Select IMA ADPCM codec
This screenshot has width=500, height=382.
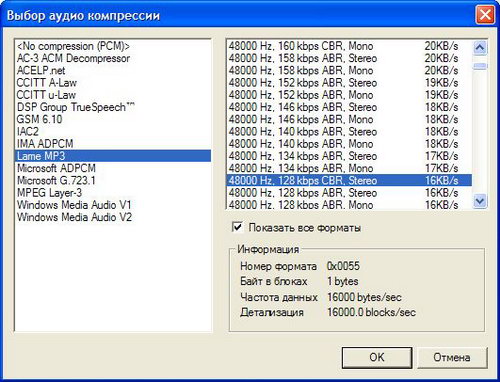tap(113, 144)
